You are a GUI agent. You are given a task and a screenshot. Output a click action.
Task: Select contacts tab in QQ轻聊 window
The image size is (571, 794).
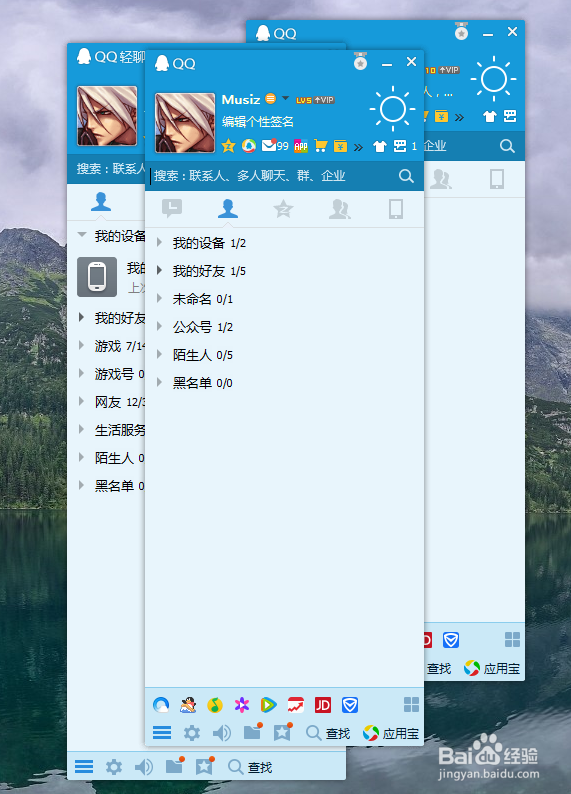101,202
